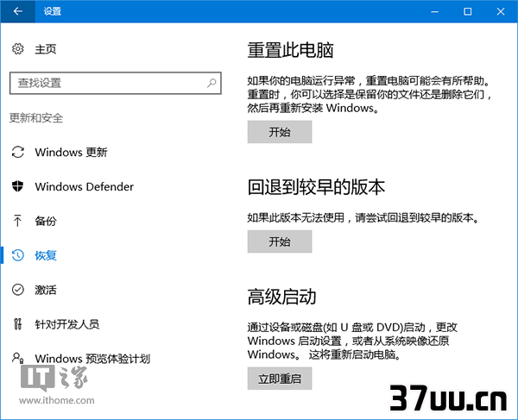The width and height of the screenshot is (518, 420).
Task: Click the search magnifier icon
Action: coord(212,83)
